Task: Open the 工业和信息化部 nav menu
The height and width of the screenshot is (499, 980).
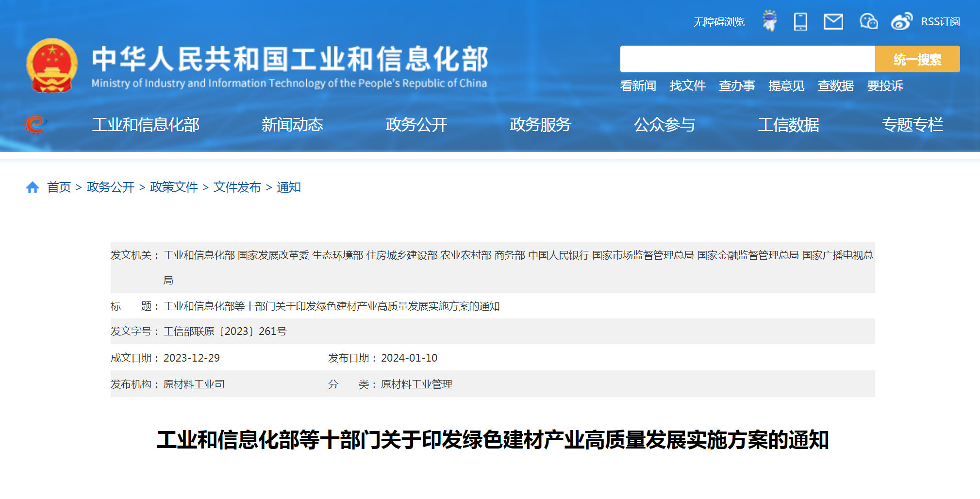Action: [146, 125]
